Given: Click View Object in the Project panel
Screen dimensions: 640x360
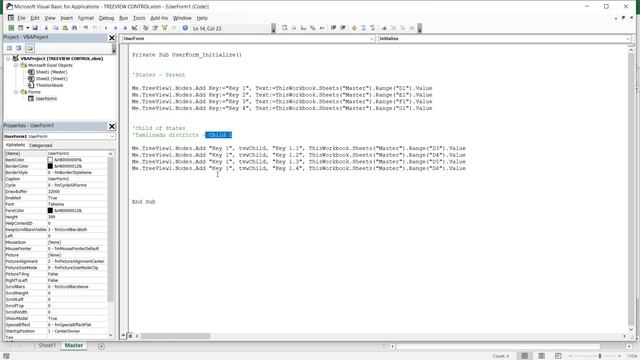Looking at the screenshot, I should (19, 48).
